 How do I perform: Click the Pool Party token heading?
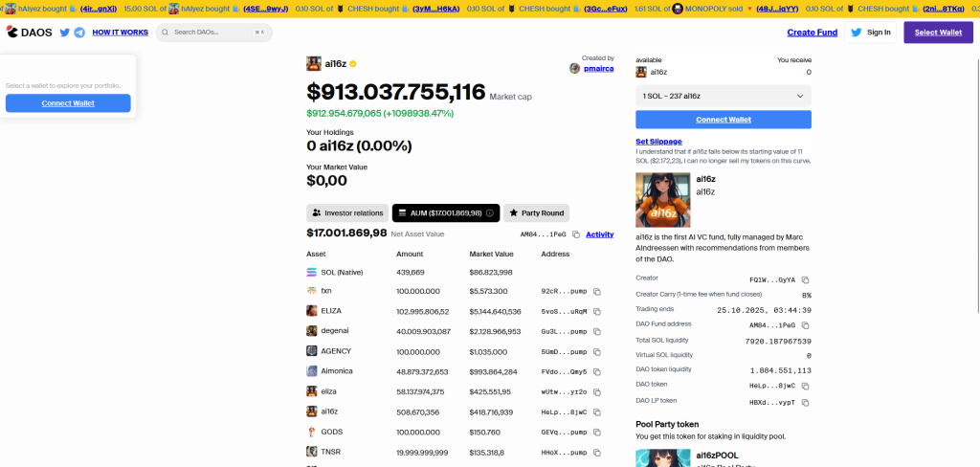coord(667,424)
